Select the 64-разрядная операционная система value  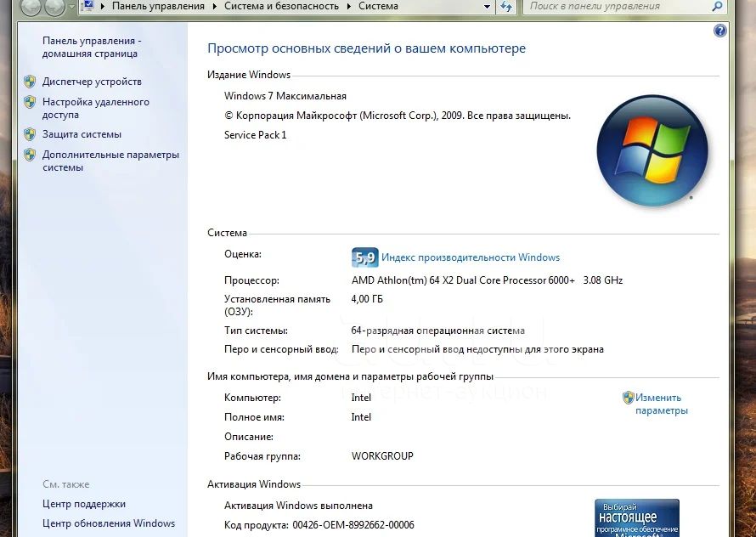(437, 331)
